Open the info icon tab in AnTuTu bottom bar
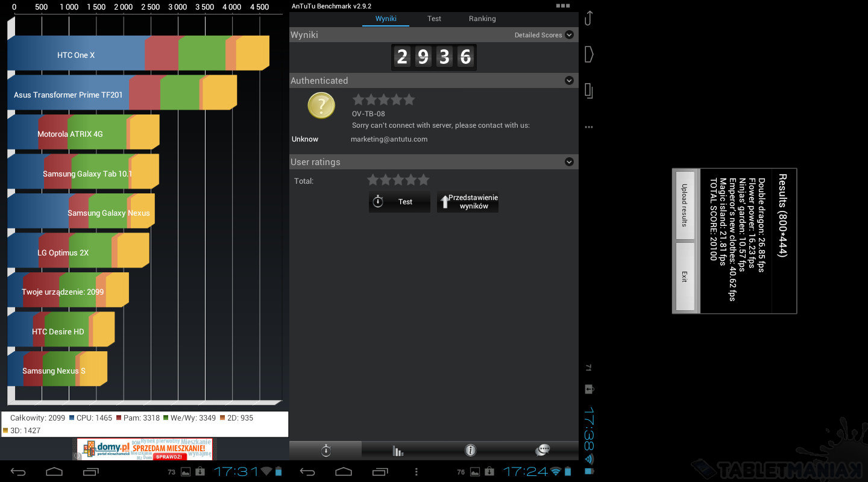Screen dimensions: 868x482 click(470, 450)
